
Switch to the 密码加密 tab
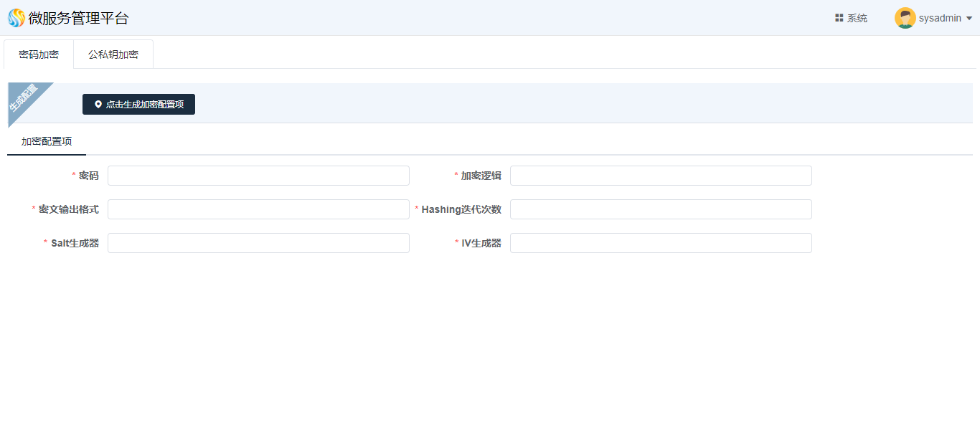[x=39, y=54]
